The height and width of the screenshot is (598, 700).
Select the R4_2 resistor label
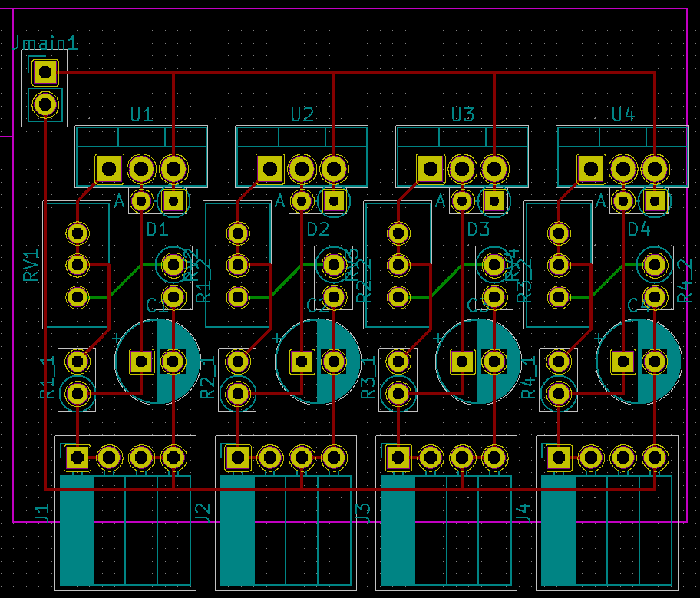click(685, 282)
